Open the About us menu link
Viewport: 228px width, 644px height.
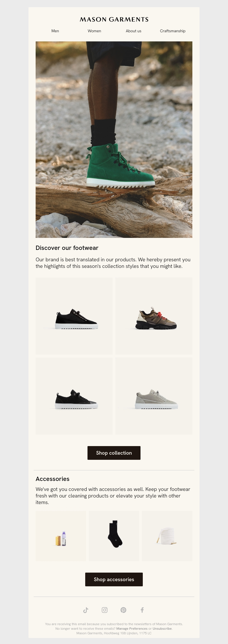pyautogui.click(x=134, y=31)
